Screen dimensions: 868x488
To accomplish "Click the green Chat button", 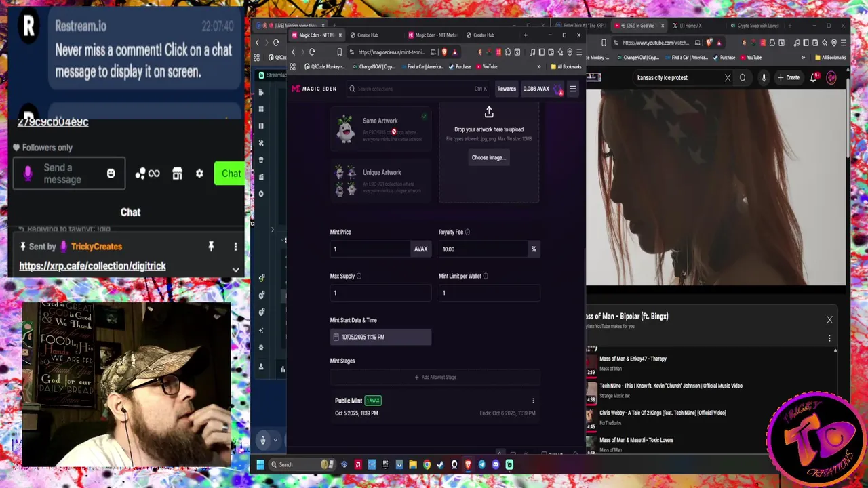I will [231, 174].
